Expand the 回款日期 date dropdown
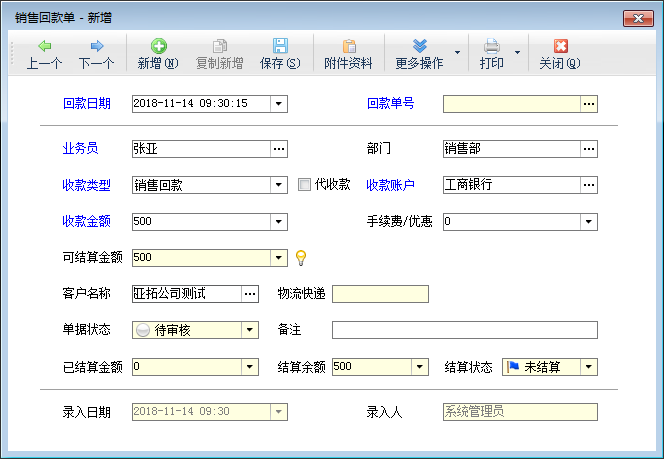The width and height of the screenshot is (664, 459). click(279, 103)
